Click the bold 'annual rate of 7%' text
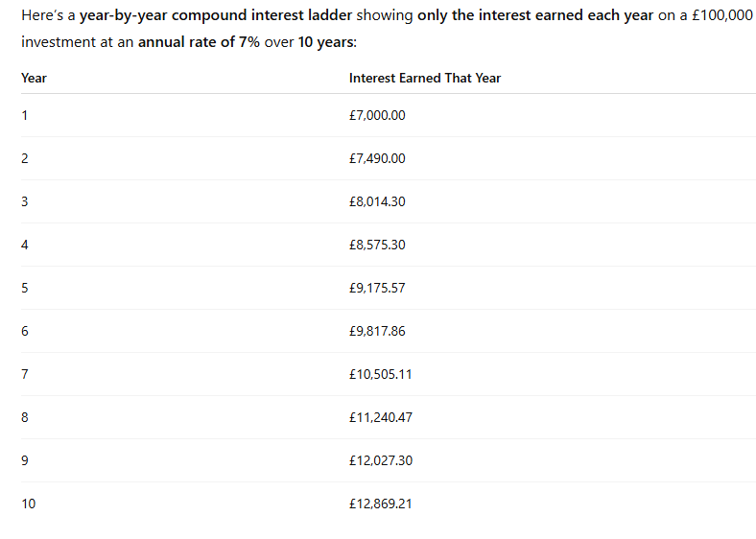The width and height of the screenshot is (756, 539). click(199, 44)
